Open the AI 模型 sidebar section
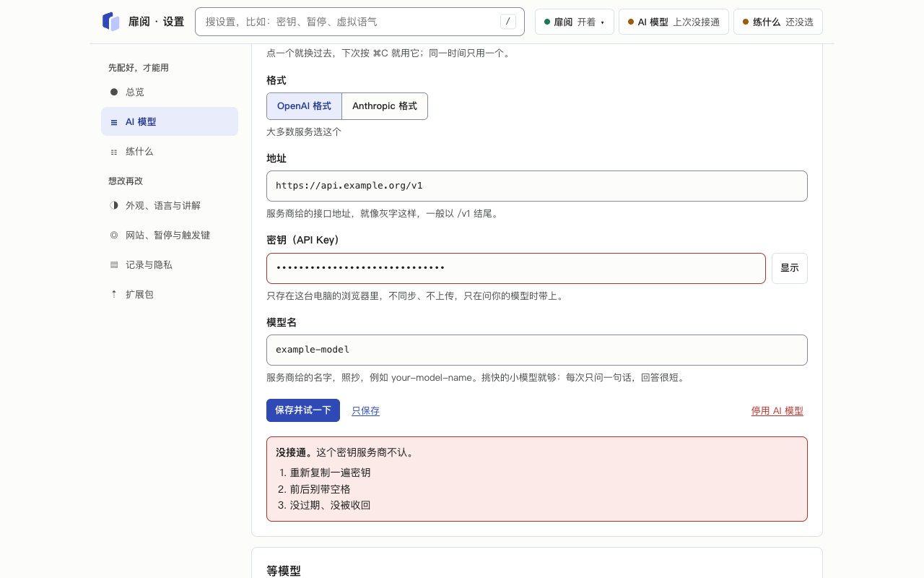 (x=170, y=121)
